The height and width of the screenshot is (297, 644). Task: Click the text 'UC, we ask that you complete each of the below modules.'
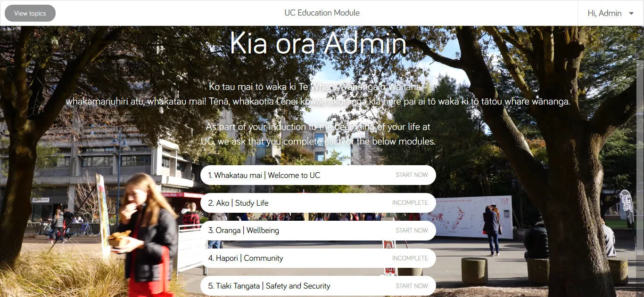click(318, 141)
